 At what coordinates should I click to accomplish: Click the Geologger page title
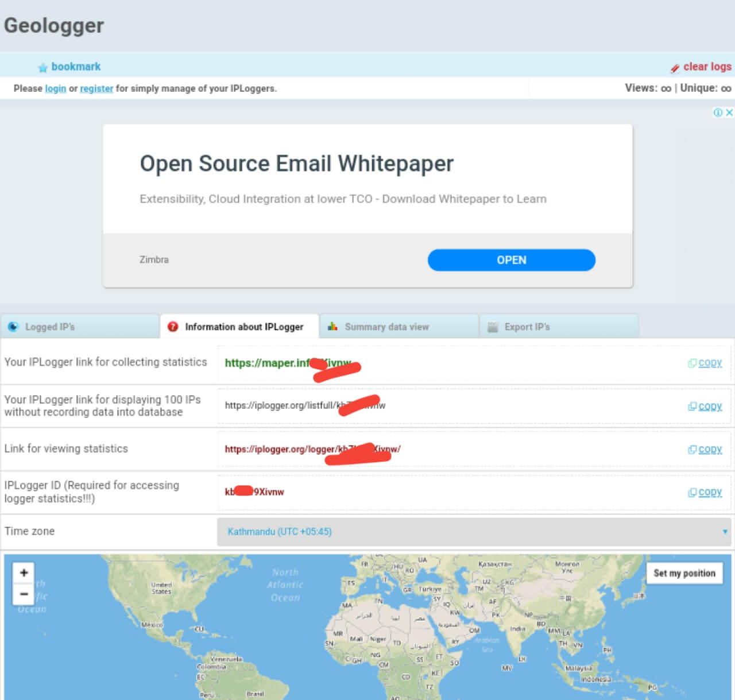coord(54,25)
